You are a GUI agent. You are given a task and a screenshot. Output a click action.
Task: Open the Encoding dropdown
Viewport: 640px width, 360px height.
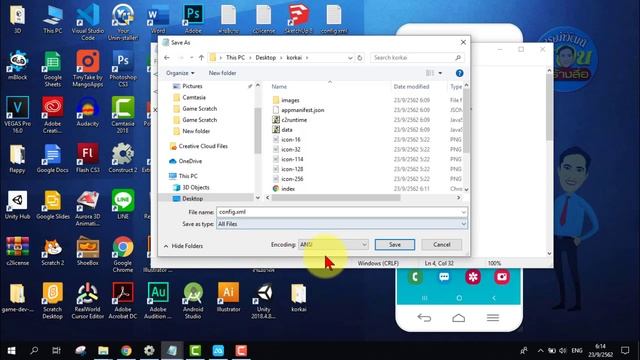[333, 244]
